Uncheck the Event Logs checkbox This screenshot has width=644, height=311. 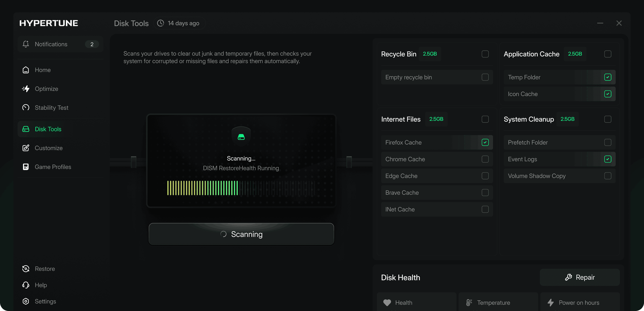coord(607,159)
